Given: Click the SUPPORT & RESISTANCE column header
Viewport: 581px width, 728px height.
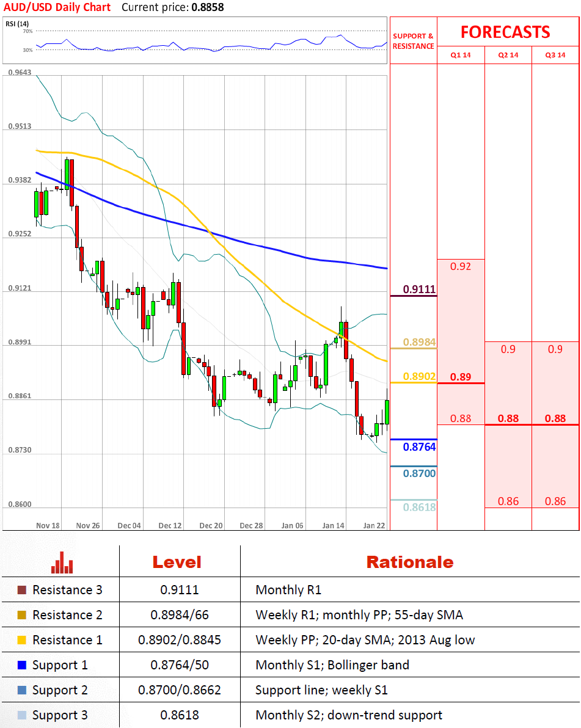Looking at the screenshot, I should click(413, 41).
